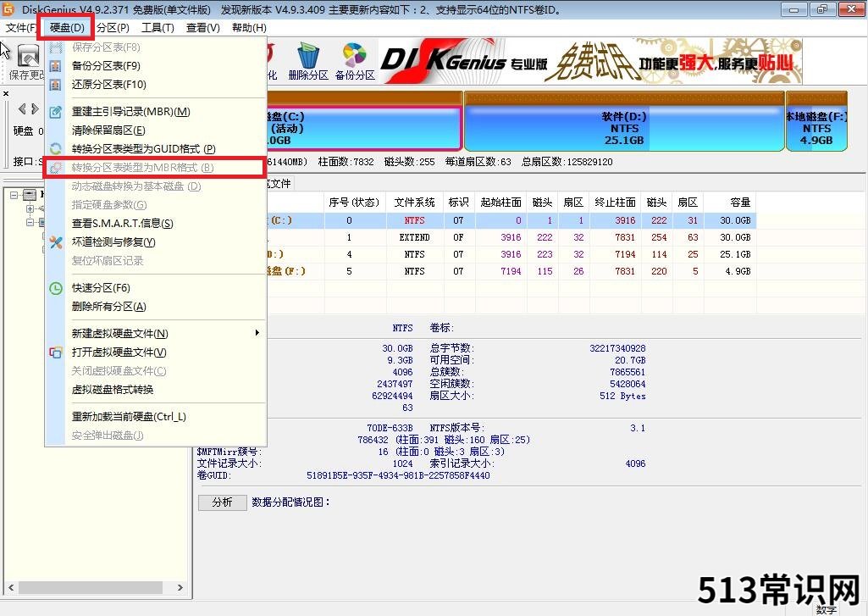The height and width of the screenshot is (616, 868).
Task: Click the icon beside 还原分区表(F10)
Action: [55, 85]
